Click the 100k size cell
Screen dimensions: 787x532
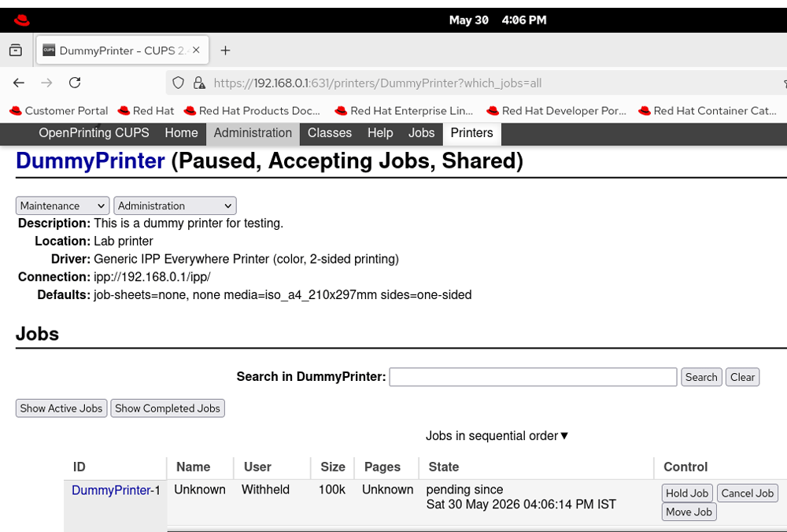[332, 490]
